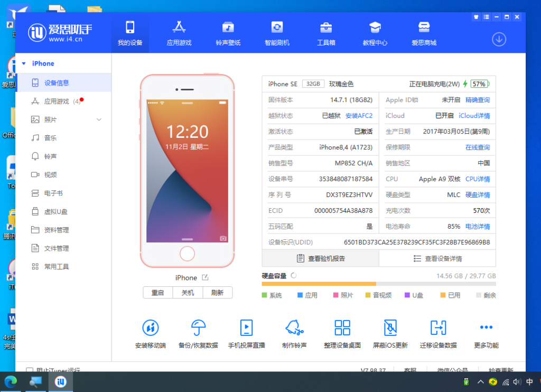The height and width of the screenshot is (392, 541).
Task: Click the disk capacity refresh spinner
Action: point(294,275)
